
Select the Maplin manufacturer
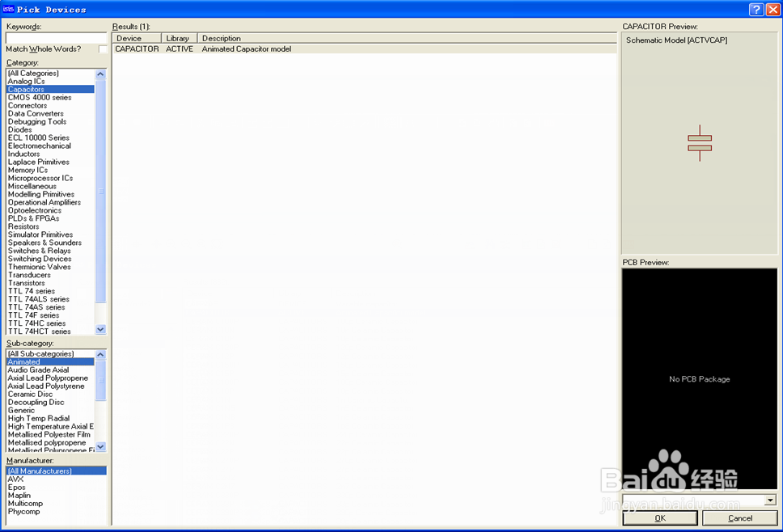click(19, 495)
